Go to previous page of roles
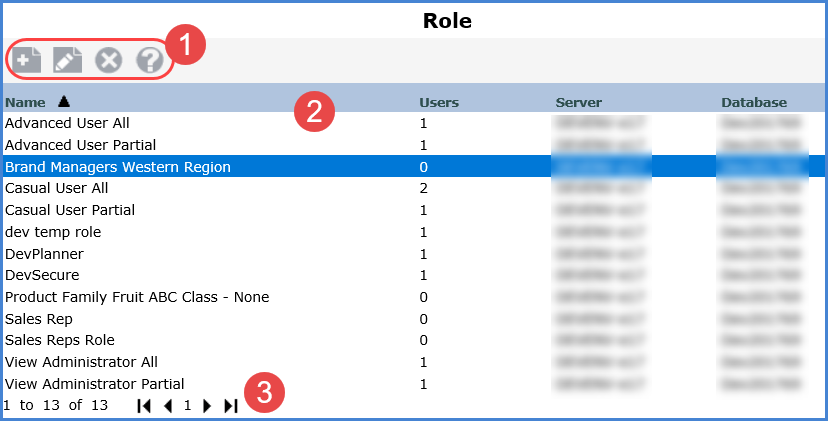This screenshot has width=828, height=421. click(168, 406)
